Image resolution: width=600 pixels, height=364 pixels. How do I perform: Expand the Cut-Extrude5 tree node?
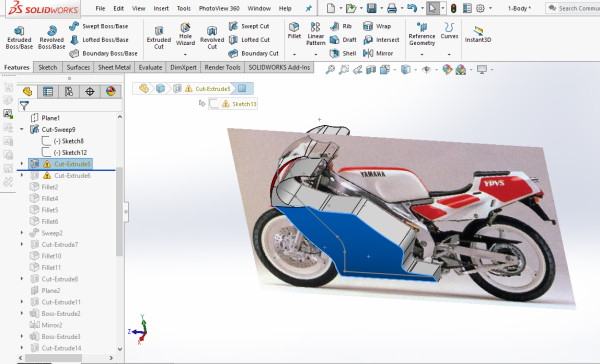[22, 164]
